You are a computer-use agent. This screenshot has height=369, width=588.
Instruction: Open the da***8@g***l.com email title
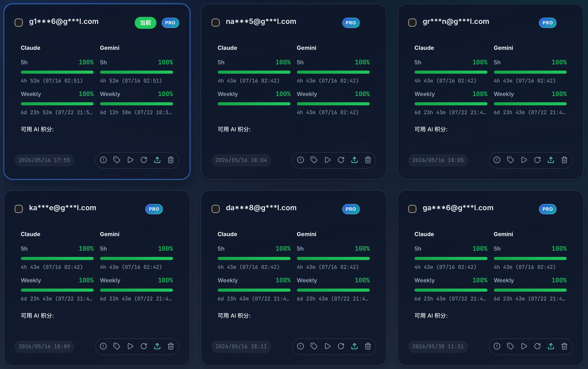[261, 208]
